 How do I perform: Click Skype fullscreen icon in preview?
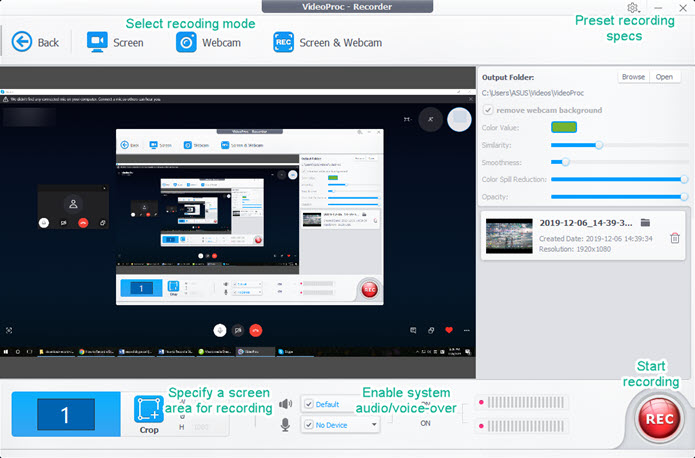[x=9, y=330]
